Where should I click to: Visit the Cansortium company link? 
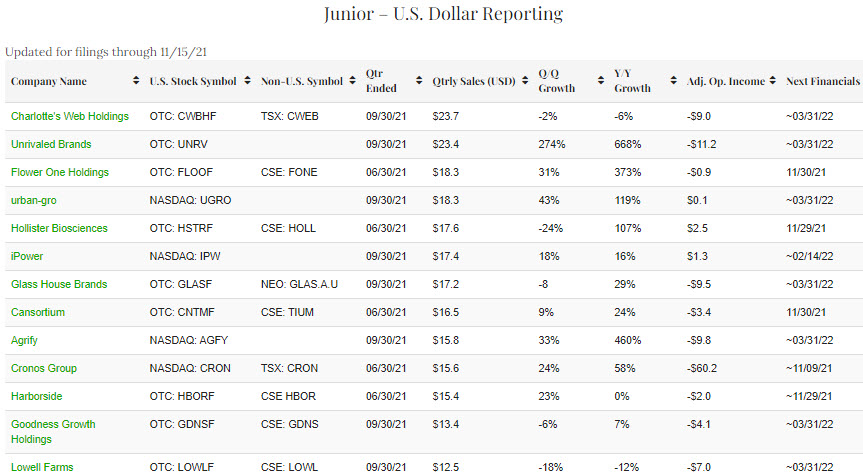(x=38, y=312)
